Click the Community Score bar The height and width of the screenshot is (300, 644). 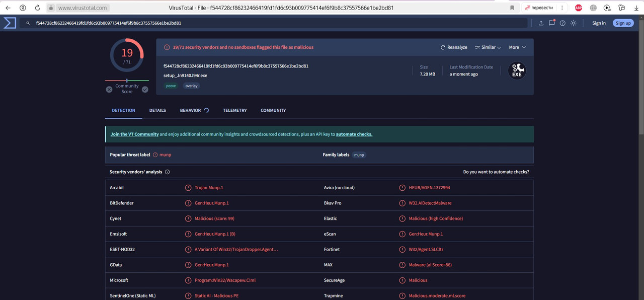127,81
